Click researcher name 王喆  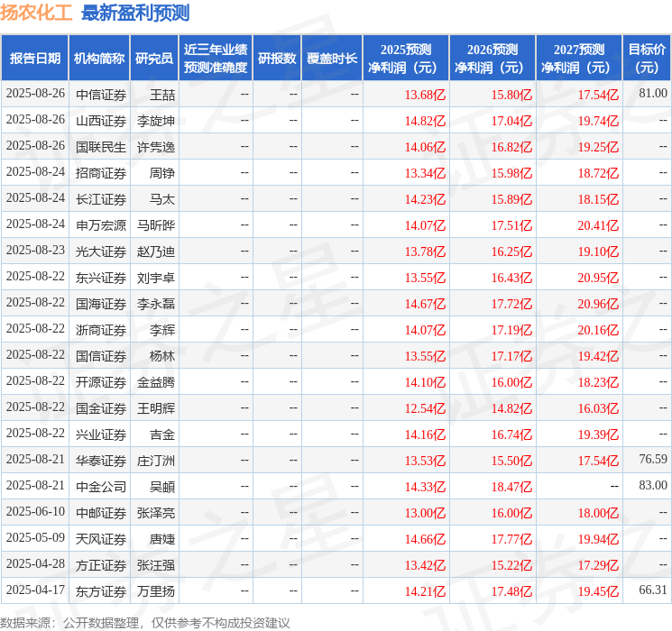pyautogui.click(x=162, y=95)
